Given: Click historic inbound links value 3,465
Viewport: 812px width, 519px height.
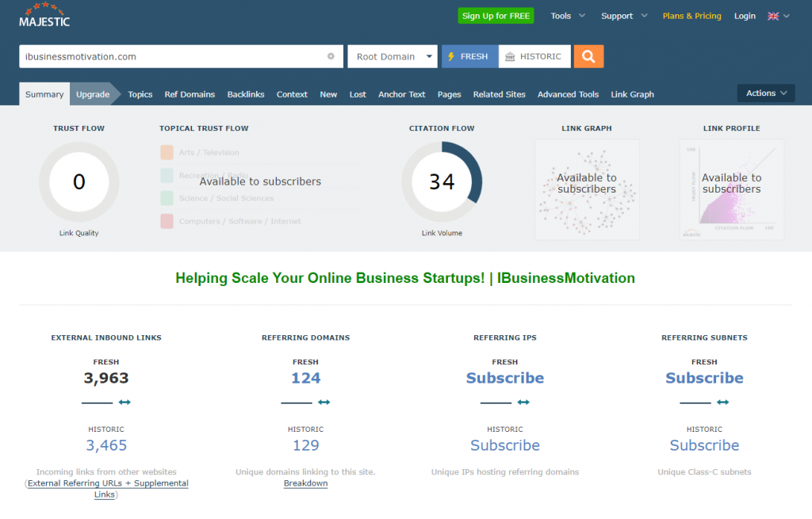Looking at the screenshot, I should [106, 445].
